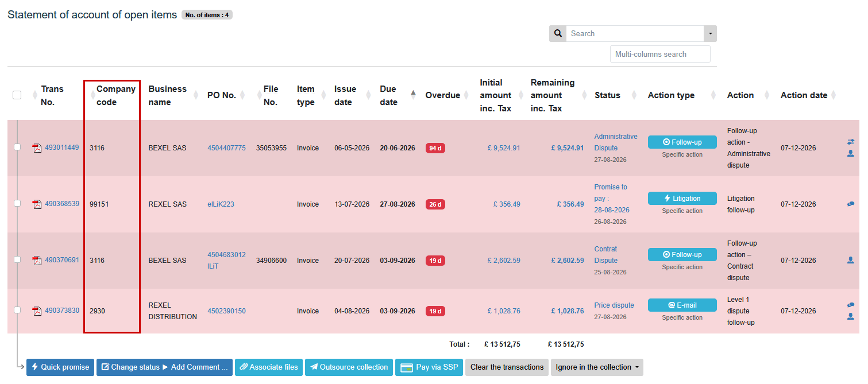Sort by Company code arrows
Image resolution: width=868 pixels, height=384 pixels.
tap(93, 95)
